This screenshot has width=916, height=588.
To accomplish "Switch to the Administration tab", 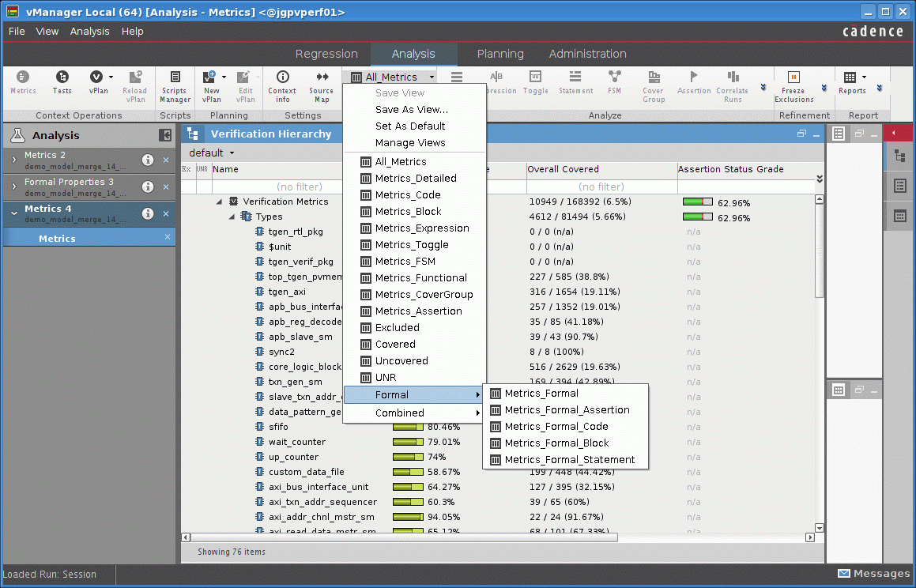I will pos(587,54).
